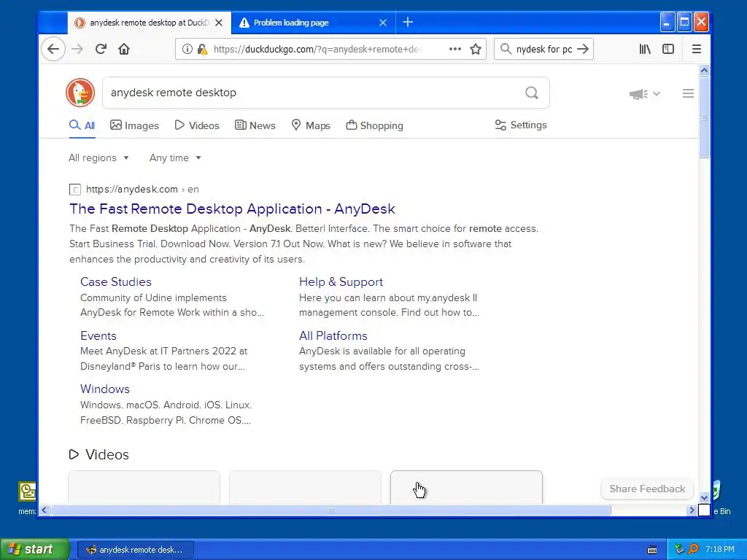Click the DuckDuckGo duck logo
Viewport: 747px width, 560px height.
80,93
